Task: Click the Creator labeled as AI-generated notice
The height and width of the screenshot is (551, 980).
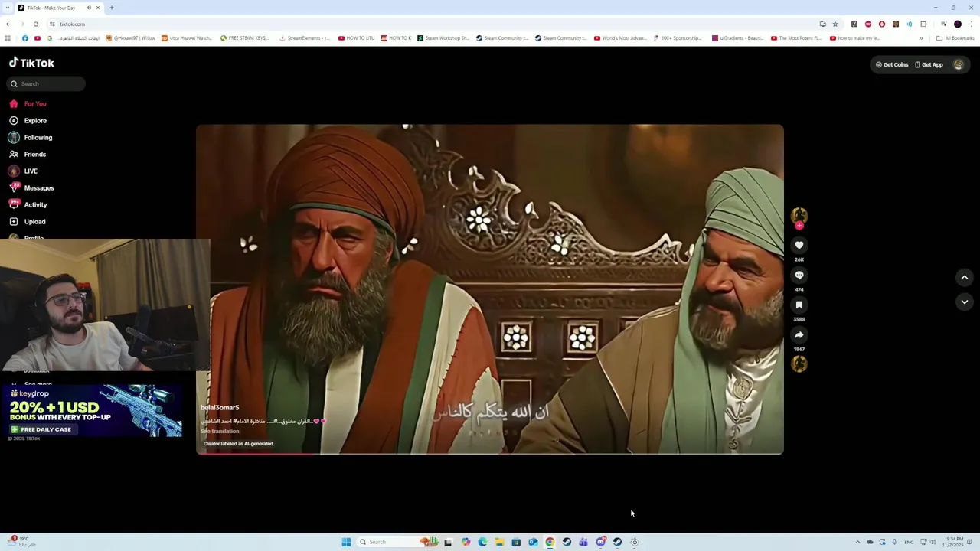Action: (x=238, y=444)
